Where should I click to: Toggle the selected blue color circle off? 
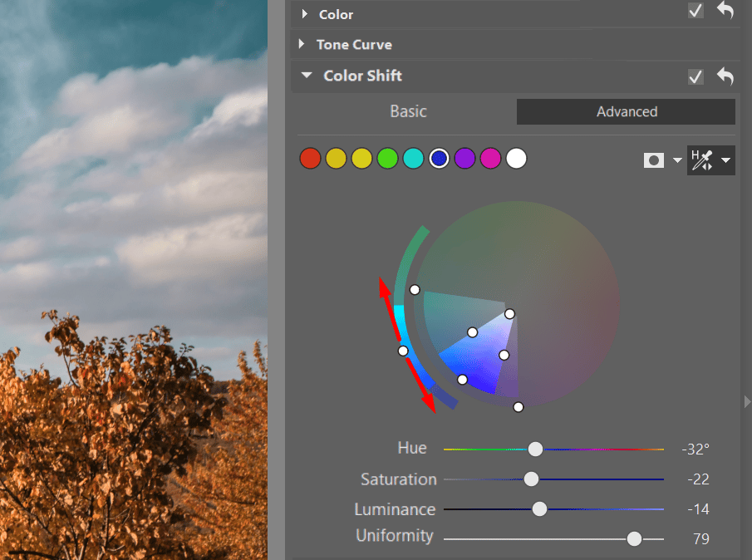439,158
